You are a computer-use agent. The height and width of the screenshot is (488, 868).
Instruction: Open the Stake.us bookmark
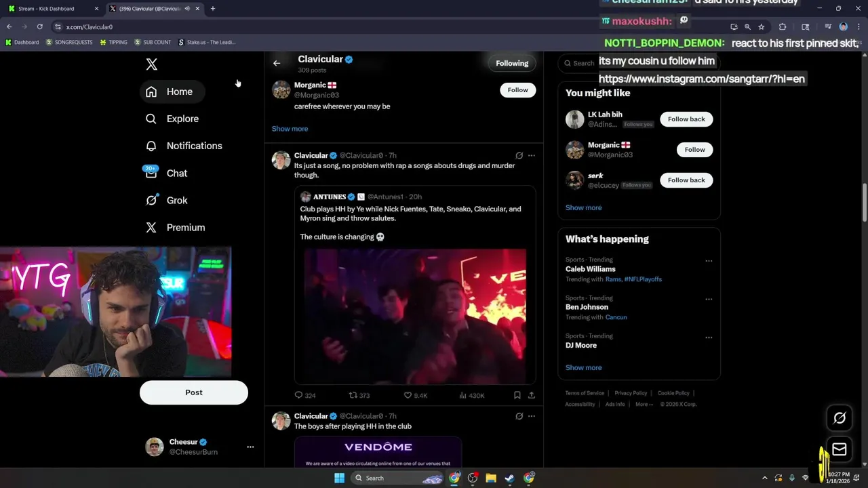[x=207, y=42]
